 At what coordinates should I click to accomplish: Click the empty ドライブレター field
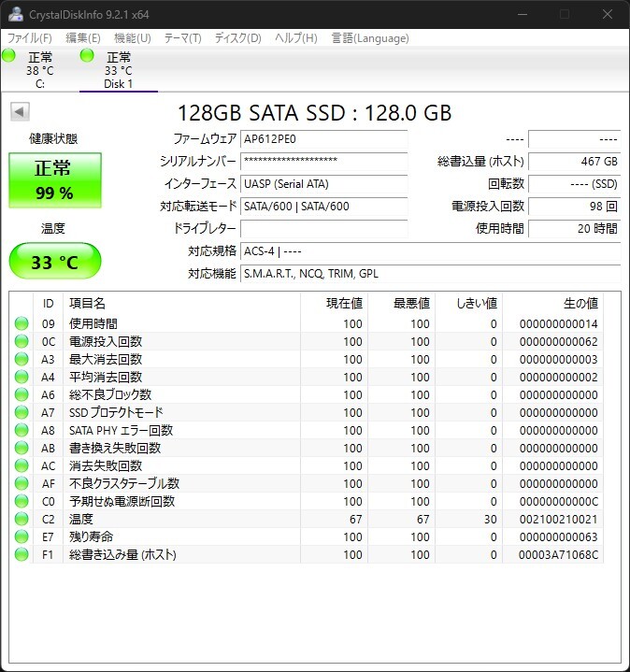point(324,228)
